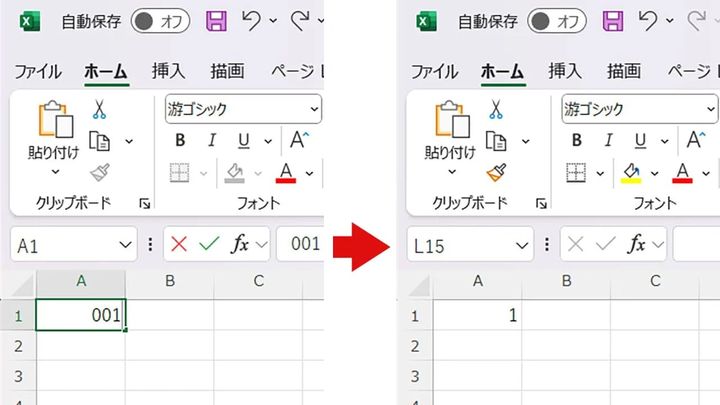
Task: Toggle Bold (B) in the right window
Action: pyautogui.click(x=577, y=141)
